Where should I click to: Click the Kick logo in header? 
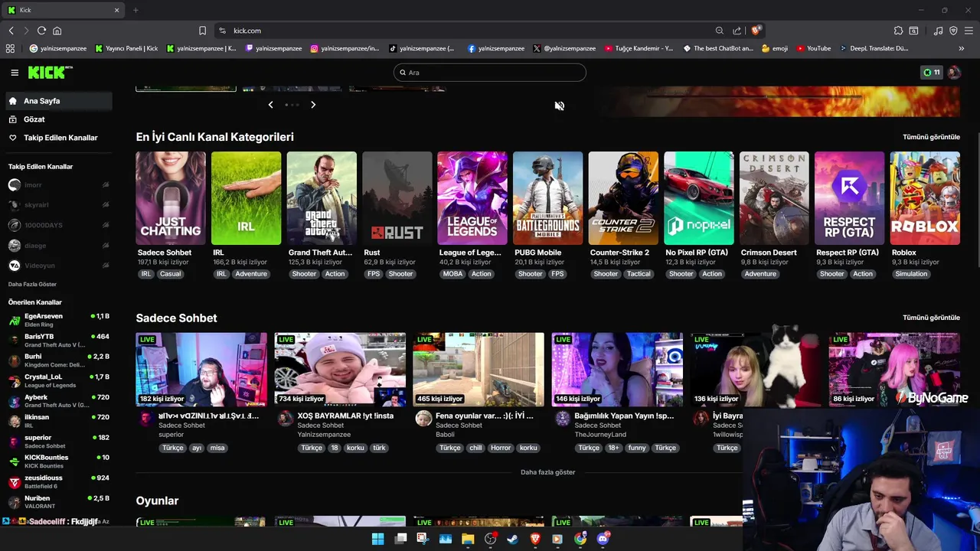tap(50, 72)
